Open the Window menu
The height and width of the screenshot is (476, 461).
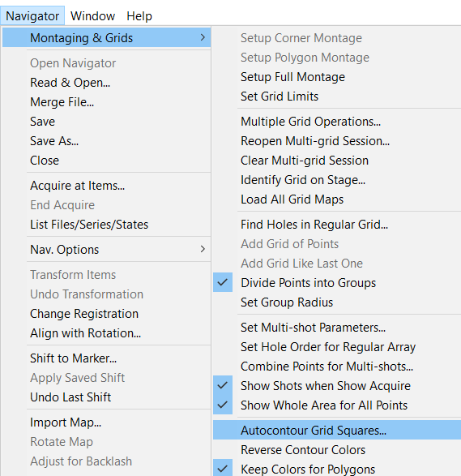click(x=93, y=15)
